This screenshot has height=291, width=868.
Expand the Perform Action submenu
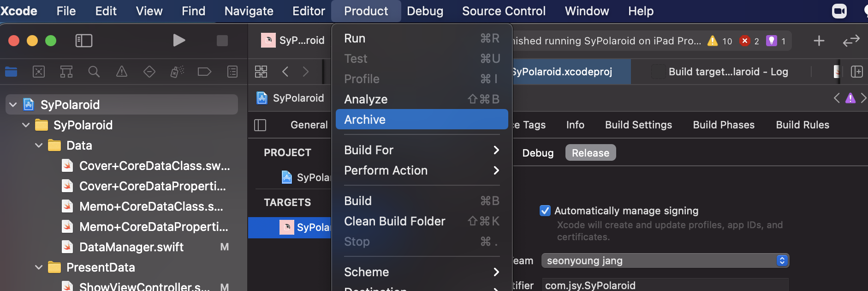(422, 170)
